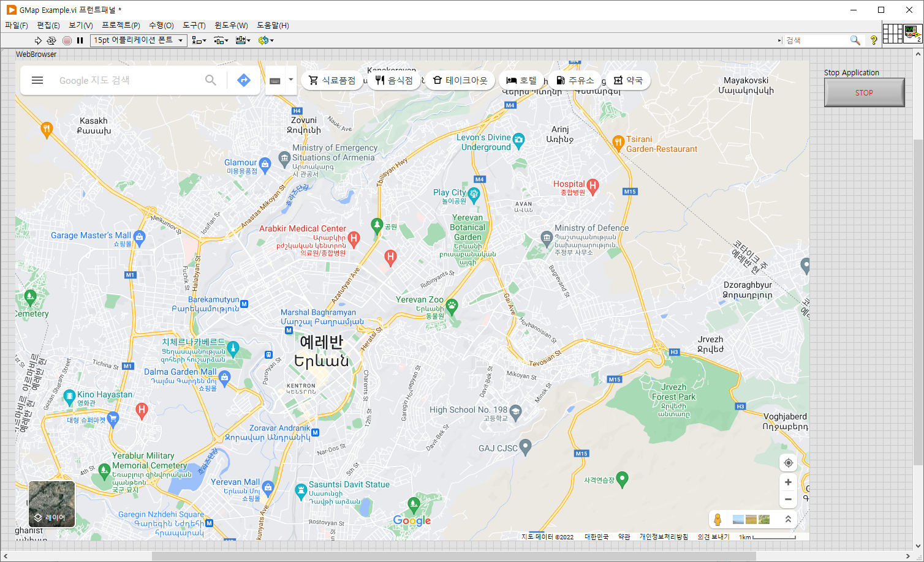The height and width of the screenshot is (562, 924).
Task: Click the horizontal scrollbar of front panel
Action: (x=453, y=556)
